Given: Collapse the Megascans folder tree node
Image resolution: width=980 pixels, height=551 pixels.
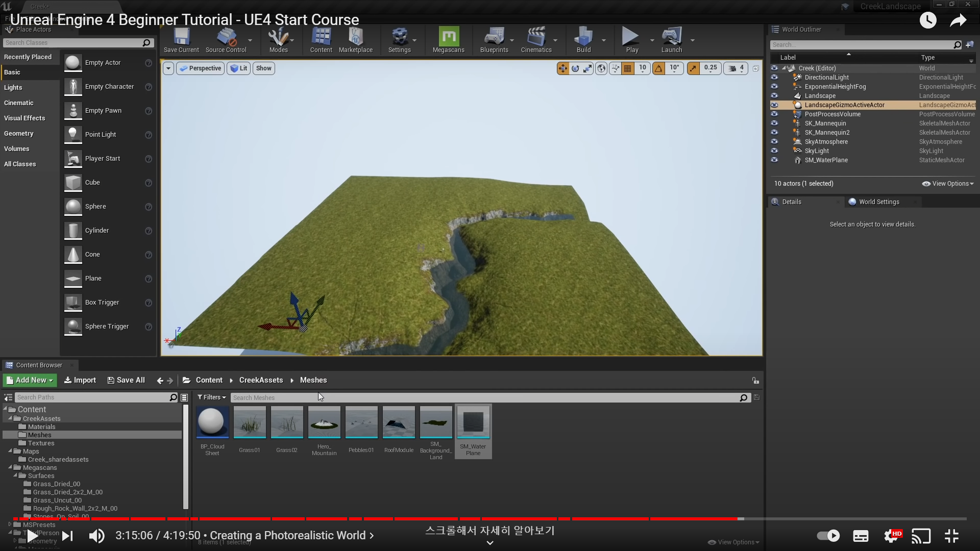Looking at the screenshot, I should 11,467.
